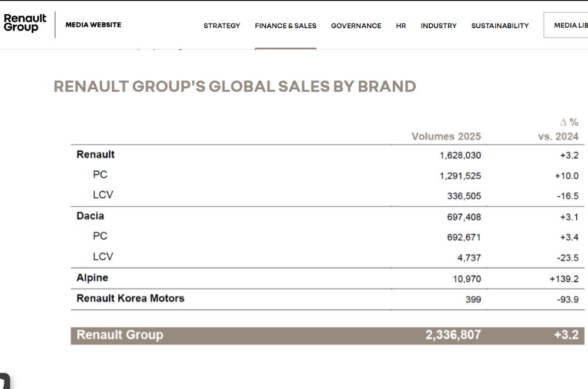
Task: Select the Finance & Sales tab
Action: [285, 25]
